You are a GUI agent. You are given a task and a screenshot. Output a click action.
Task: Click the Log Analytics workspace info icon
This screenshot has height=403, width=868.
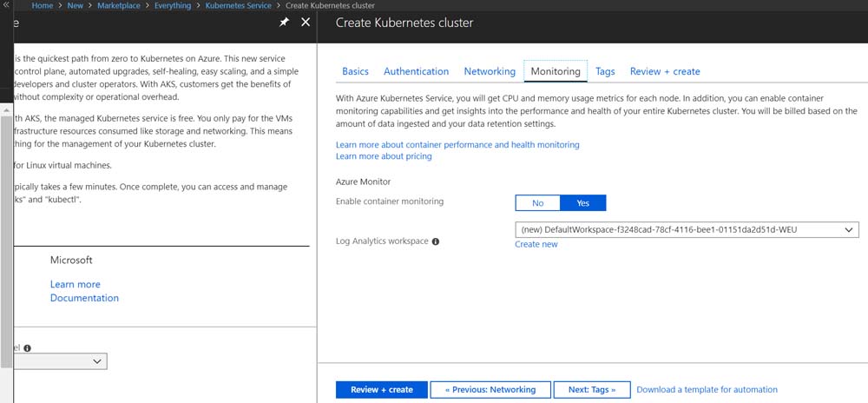(x=436, y=241)
